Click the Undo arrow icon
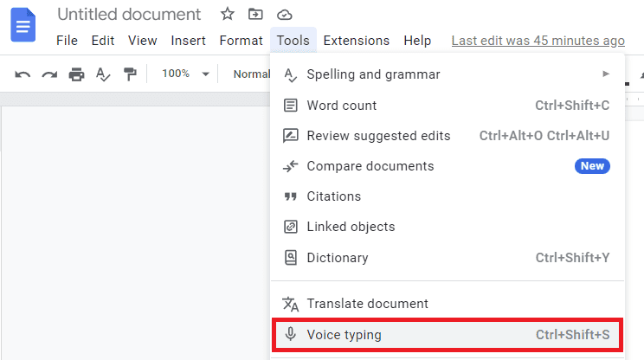This screenshot has height=360, width=644. (23, 74)
